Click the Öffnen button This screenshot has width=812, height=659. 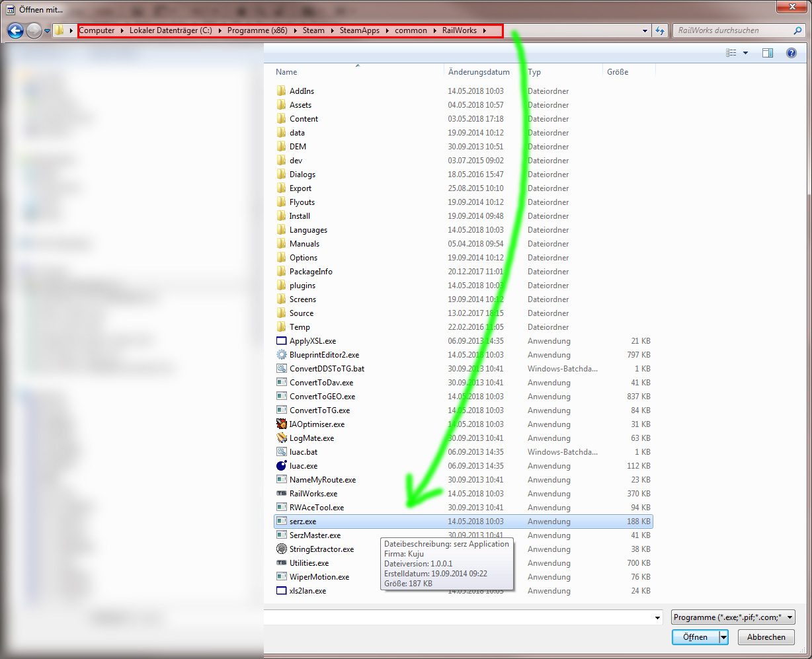coord(695,637)
